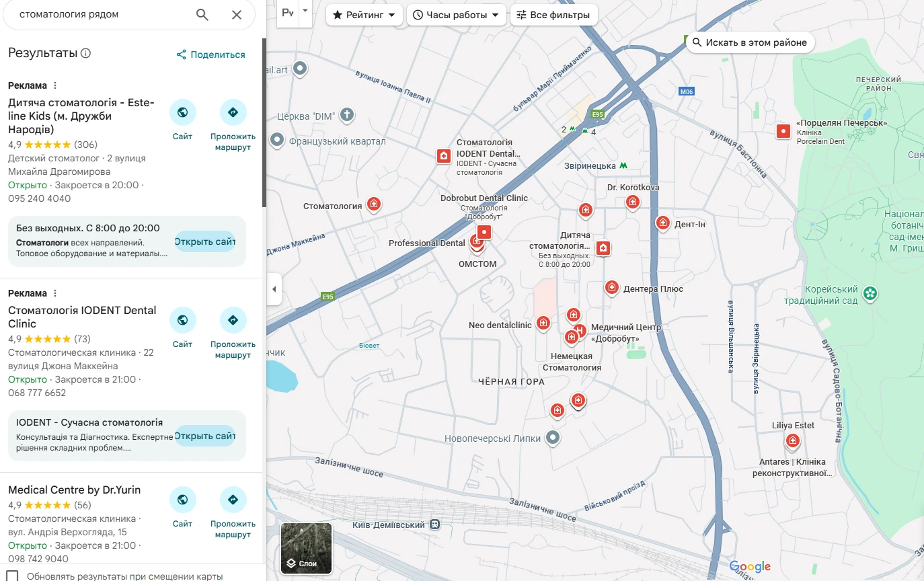This screenshot has height=581, width=924.
Task: Open Сайт icon for Este-line Kids
Action: click(182, 112)
